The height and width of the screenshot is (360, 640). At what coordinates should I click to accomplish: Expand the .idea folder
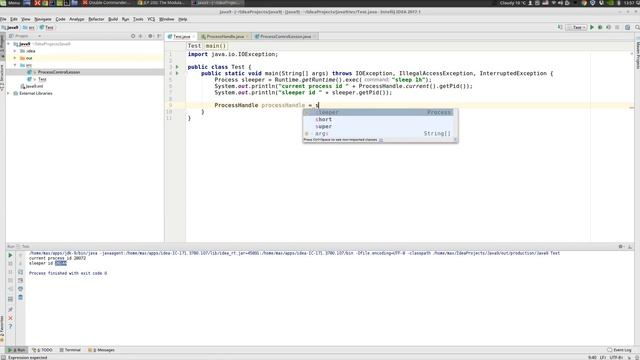pos(16,51)
